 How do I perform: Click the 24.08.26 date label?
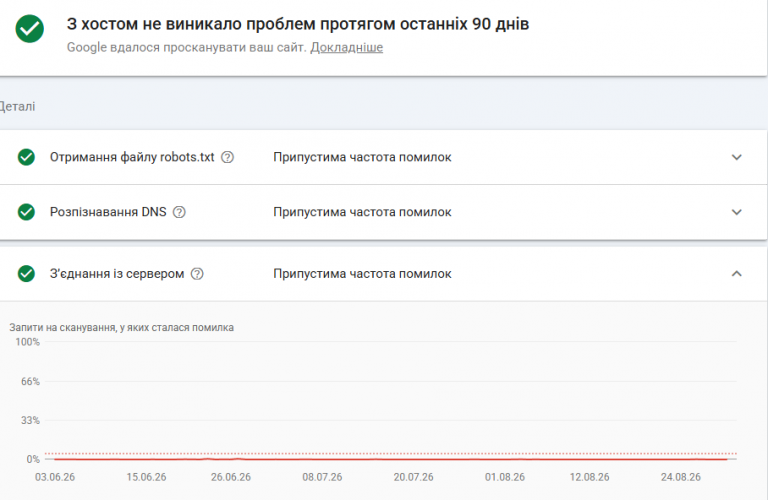click(681, 477)
